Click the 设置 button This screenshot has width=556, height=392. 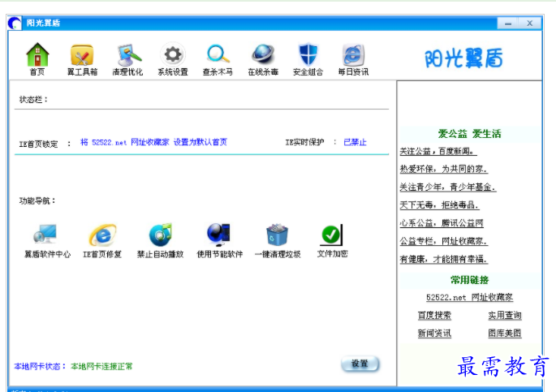(360, 364)
